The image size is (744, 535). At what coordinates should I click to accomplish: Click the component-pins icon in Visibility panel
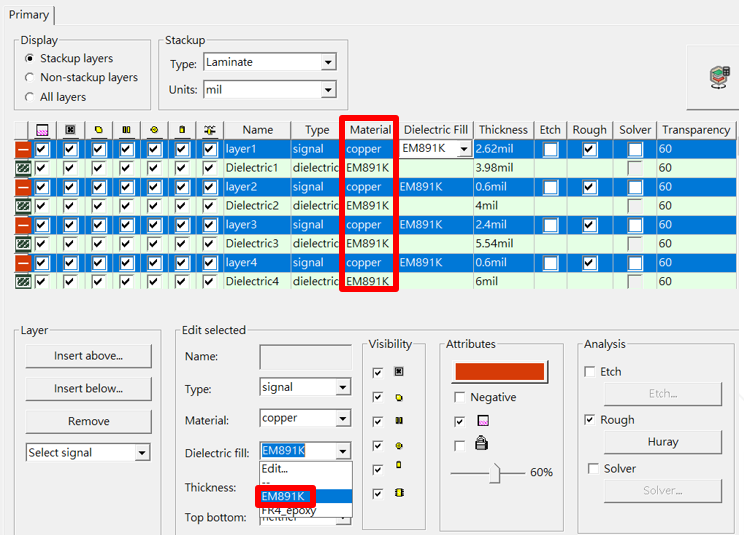click(399, 493)
